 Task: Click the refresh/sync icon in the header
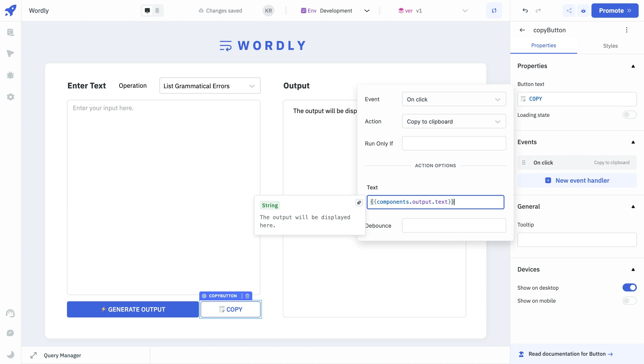coord(494,11)
